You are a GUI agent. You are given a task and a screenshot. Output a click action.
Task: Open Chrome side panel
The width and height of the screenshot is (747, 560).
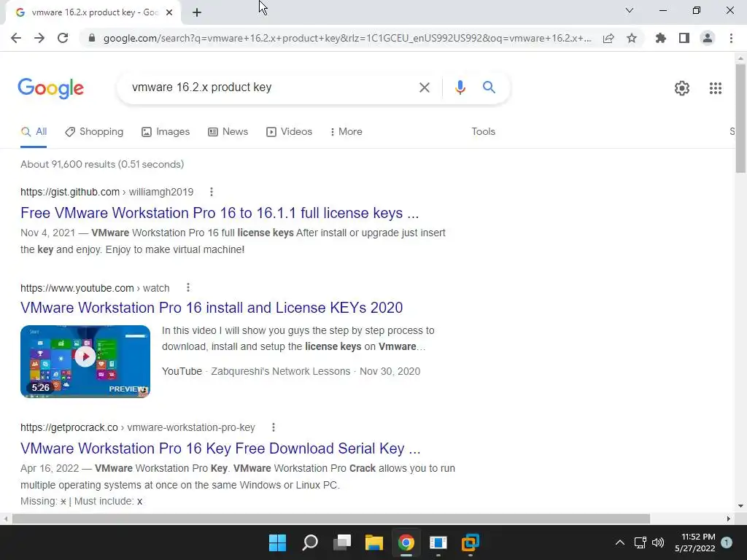[684, 38]
